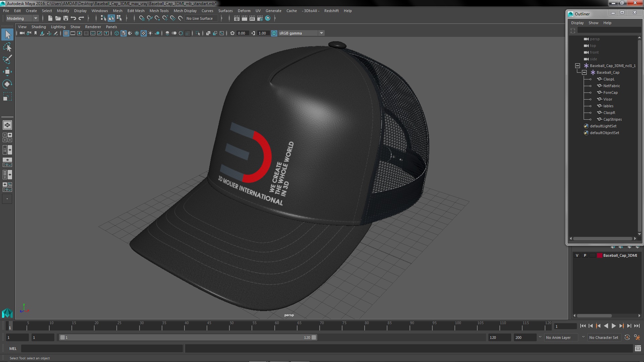Image resolution: width=644 pixels, height=362 pixels.
Task: Open the Script Editor icon
Action: click(638, 349)
